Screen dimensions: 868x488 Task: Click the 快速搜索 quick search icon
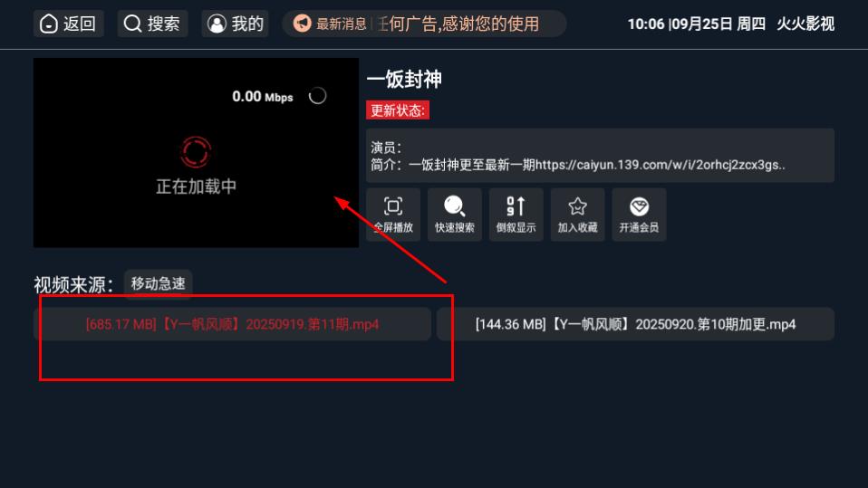pyautogui.click(x=455, y=215)
